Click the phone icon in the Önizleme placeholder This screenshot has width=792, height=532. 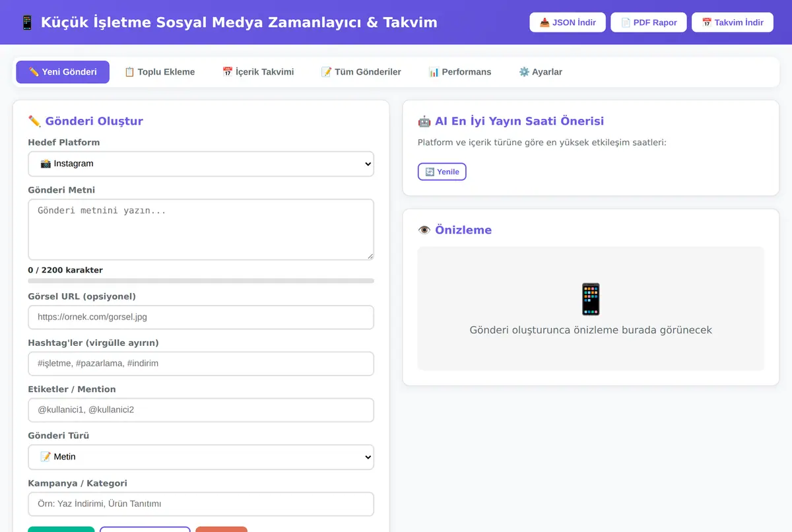tap(591, 299)
